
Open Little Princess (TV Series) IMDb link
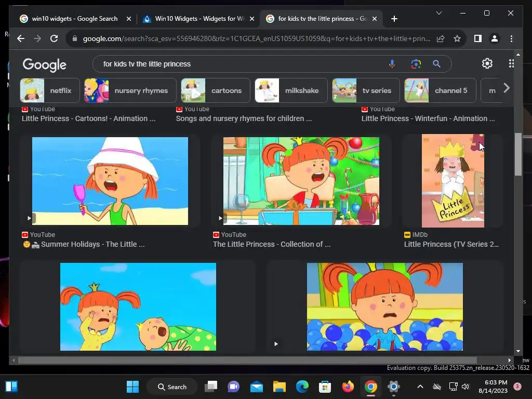click(x=451, y=244)
